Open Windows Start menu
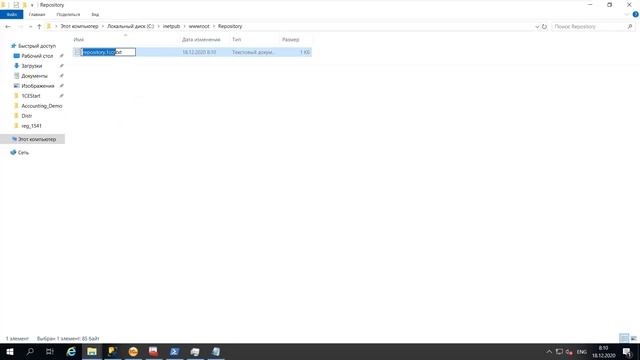640x360 pixels. coord(10,351)
